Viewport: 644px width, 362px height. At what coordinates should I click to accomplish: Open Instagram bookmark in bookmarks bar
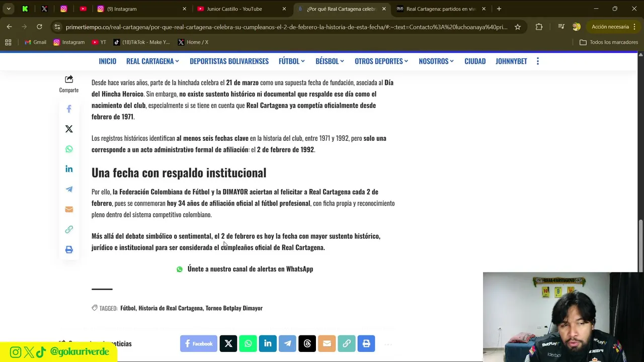(x=69, y=42)
